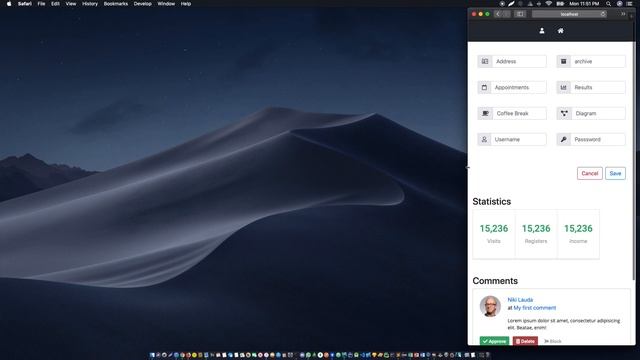This screenshot has height=360, width=640.
Task: Open the View menu
Action: click(71, 4)
